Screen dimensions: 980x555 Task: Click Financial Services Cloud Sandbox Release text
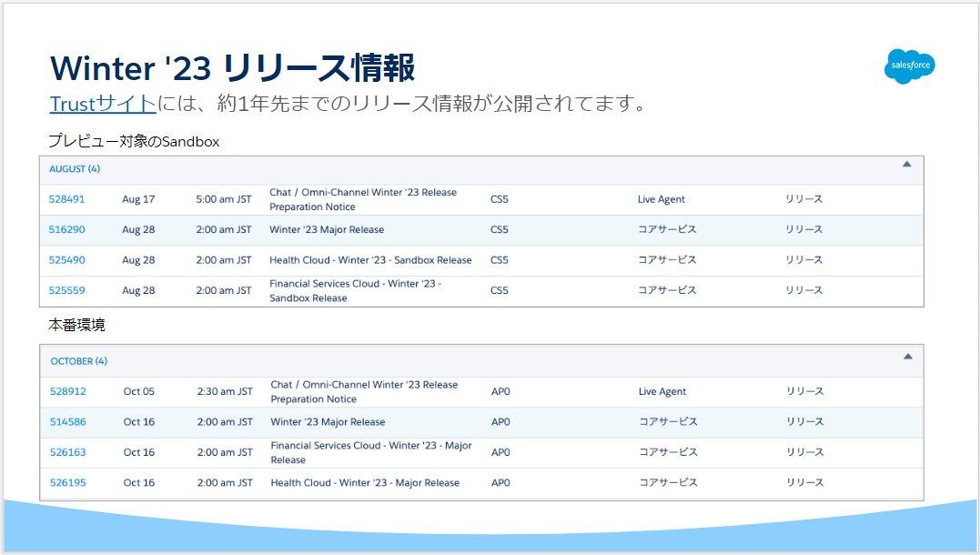coord(356,290)
